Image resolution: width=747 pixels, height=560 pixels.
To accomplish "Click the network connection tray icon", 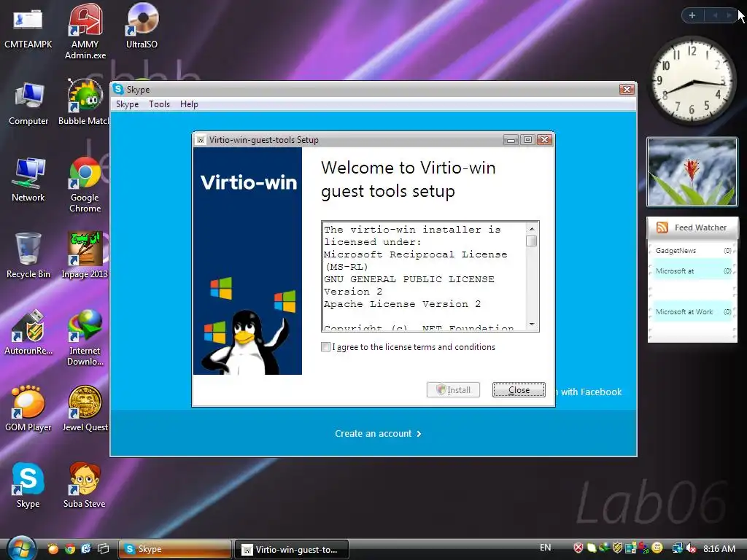I will 677,548.
